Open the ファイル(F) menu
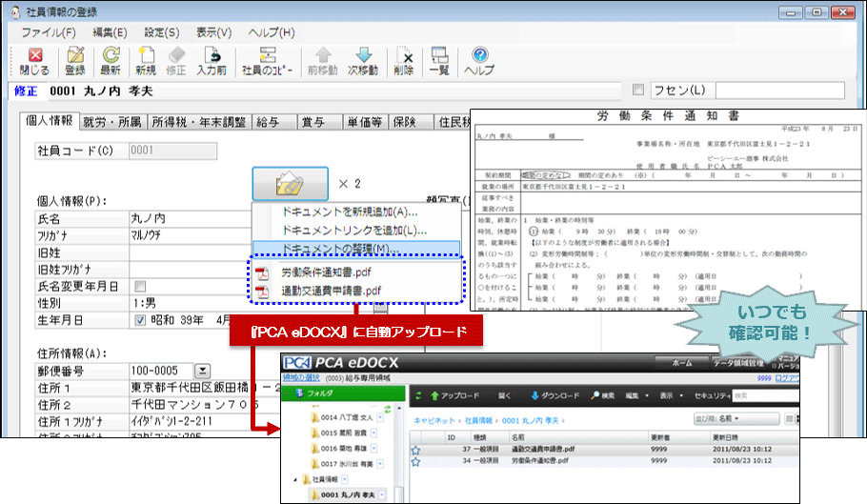This screenshot has width=867, height=504. 48,32
